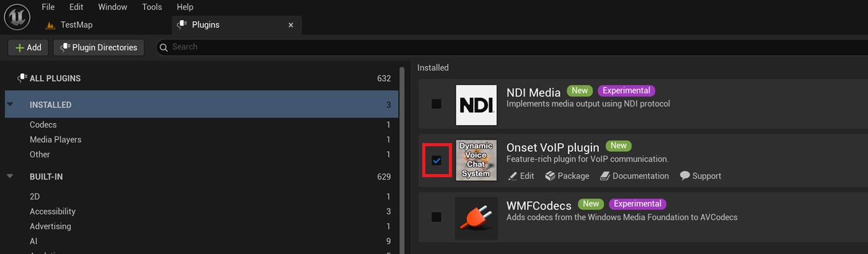Click the NDI Media plugin thumbnail
868x254 pixels.
pyautogui.click(x=476, y=105)
